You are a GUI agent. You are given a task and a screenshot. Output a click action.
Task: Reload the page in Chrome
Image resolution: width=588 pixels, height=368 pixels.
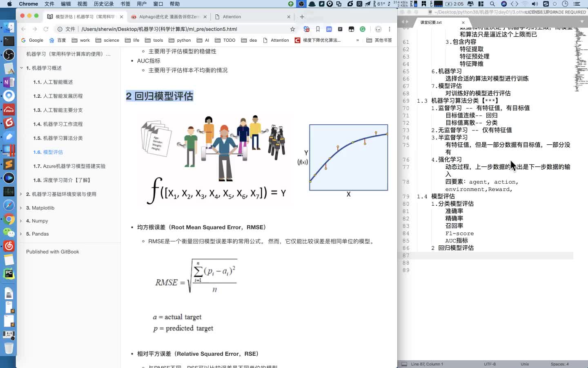click(x=46, y=29)
